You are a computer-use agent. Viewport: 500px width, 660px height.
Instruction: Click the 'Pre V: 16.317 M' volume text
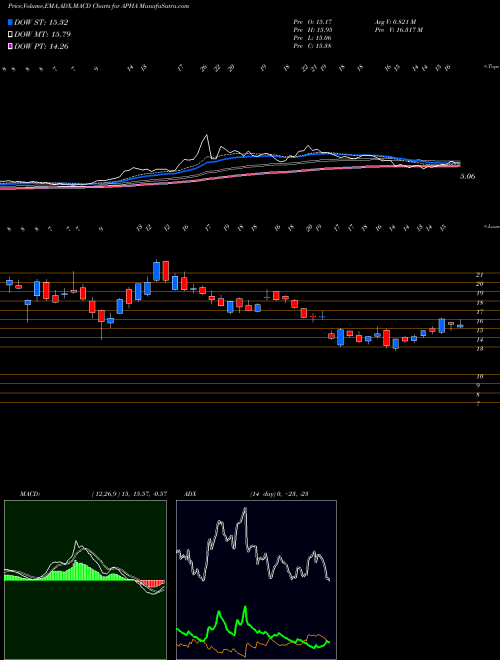click(x=398, y=29)
